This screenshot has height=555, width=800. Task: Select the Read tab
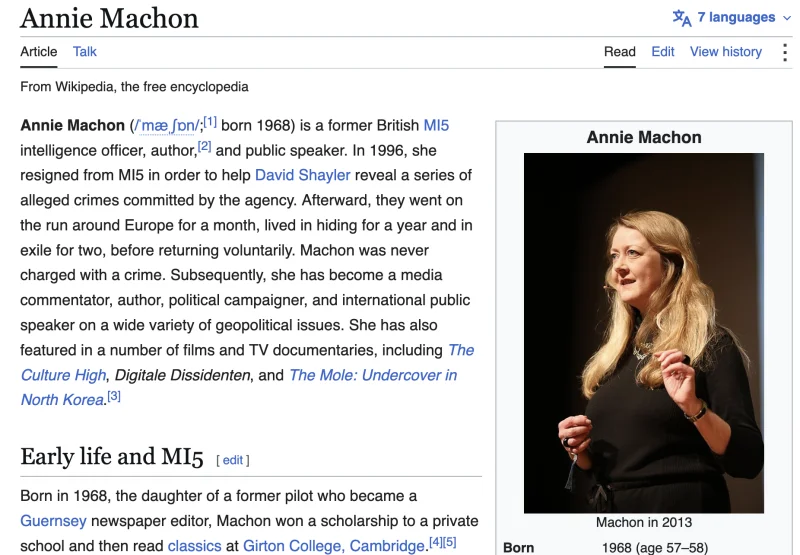(620, 52)
